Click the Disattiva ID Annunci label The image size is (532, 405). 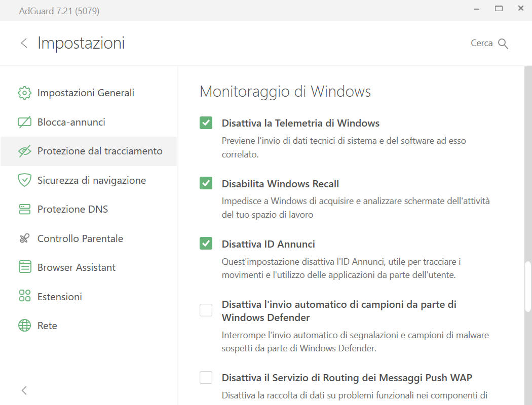268,244
